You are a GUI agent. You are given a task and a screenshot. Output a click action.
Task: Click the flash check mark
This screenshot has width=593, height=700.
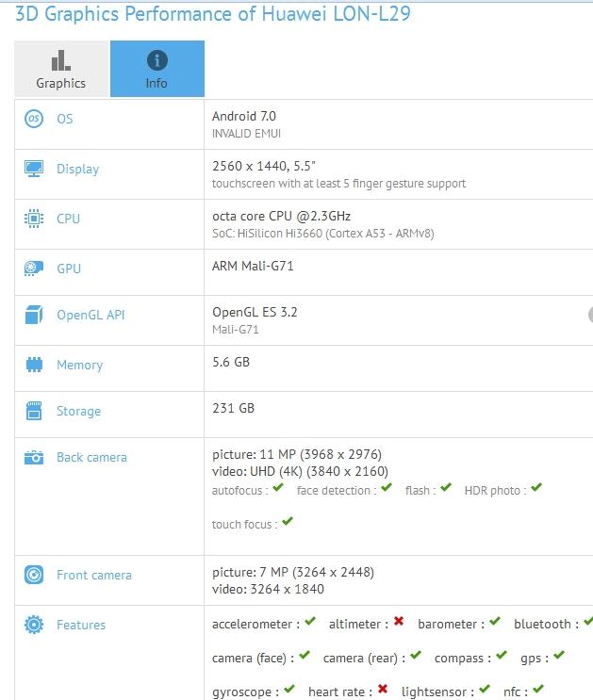(x=446, y=487)
